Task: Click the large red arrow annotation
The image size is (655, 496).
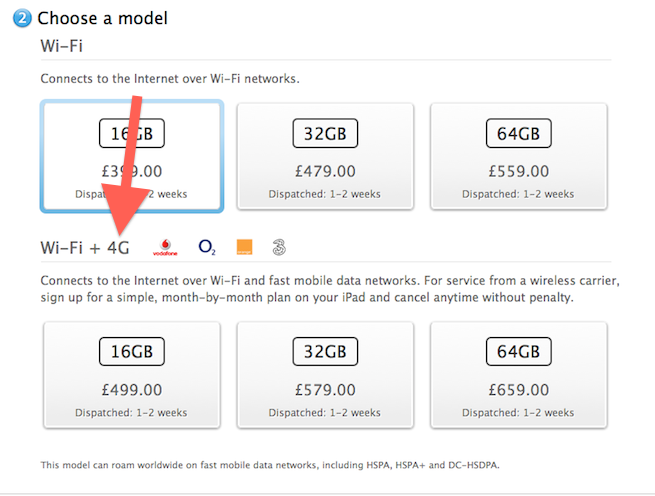Action: (125, 165)
